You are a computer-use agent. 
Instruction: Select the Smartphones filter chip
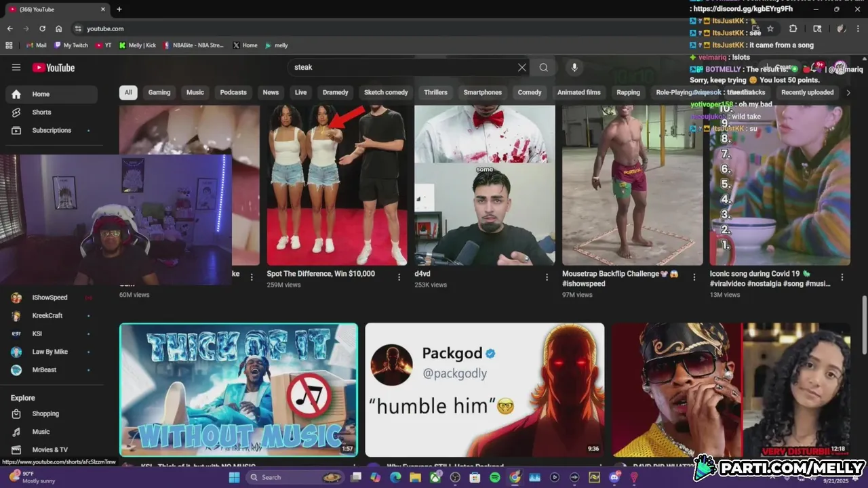point(483,92)
